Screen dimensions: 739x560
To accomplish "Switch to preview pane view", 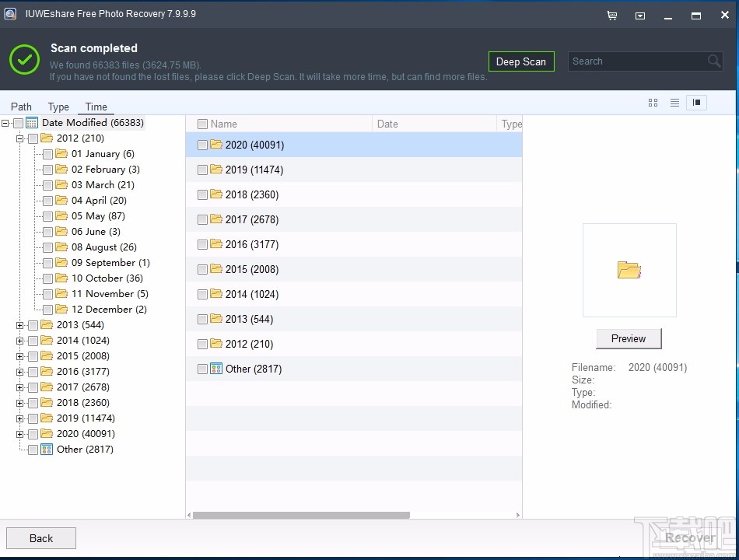I will point(696,103).
